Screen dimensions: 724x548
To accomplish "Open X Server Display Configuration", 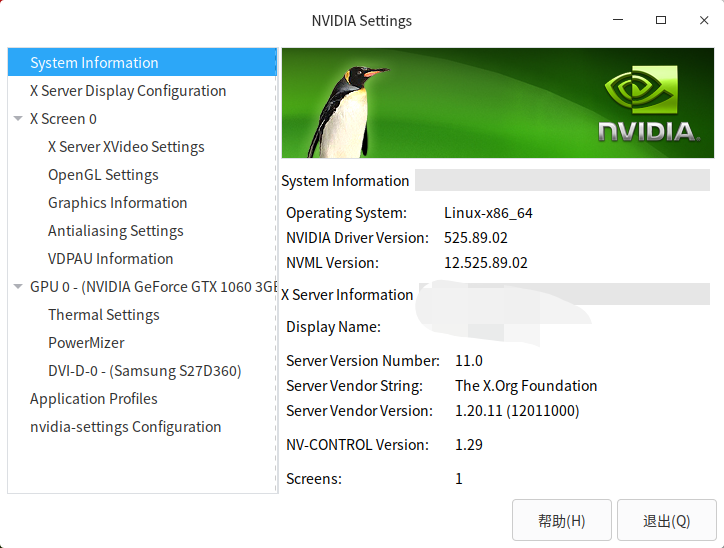I will tap(128, 91).
